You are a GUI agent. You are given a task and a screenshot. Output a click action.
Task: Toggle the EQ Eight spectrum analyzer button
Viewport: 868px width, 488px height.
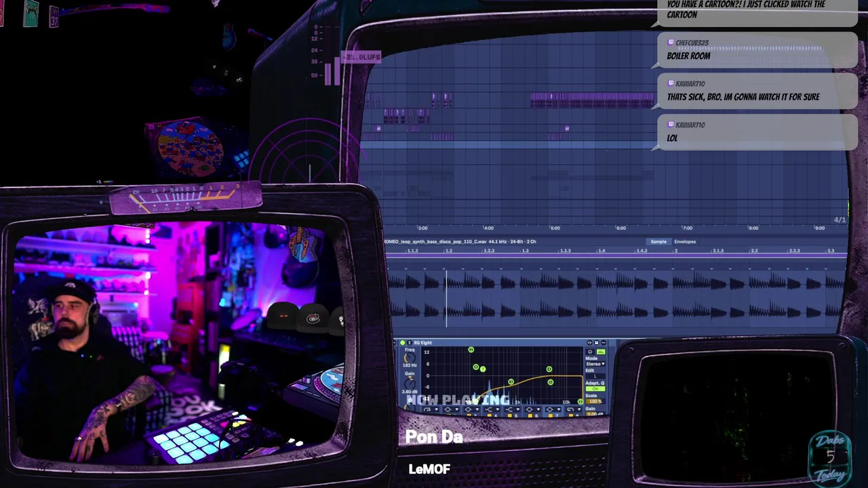click(601, 352)
